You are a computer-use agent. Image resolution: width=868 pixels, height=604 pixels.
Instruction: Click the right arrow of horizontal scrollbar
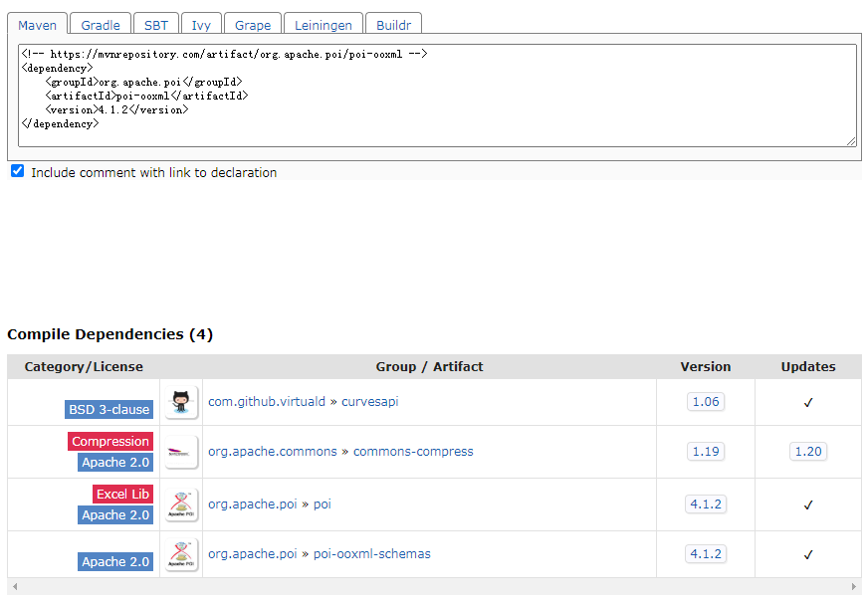(x=854, y=587)
